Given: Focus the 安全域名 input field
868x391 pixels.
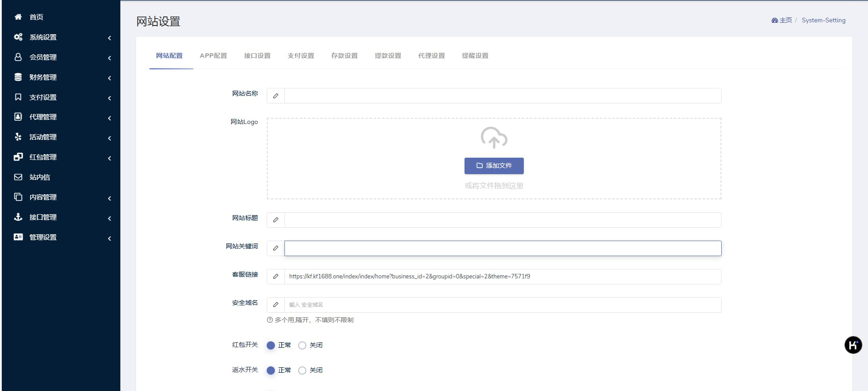Looking at the screenshot, I should coord(503,305).
